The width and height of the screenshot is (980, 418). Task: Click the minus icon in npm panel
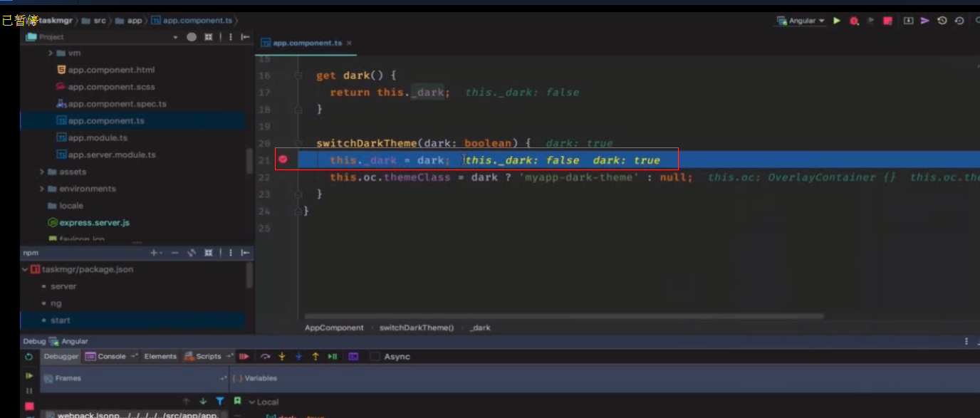coord(174,253)
